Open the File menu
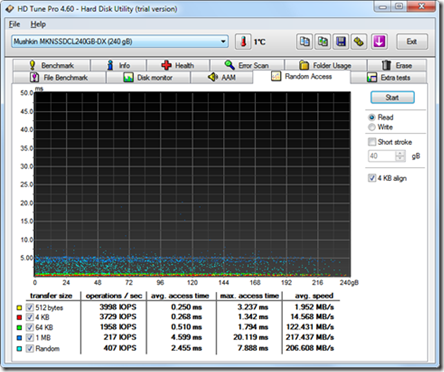Viewport: 444px width, 372px height. 14,24
